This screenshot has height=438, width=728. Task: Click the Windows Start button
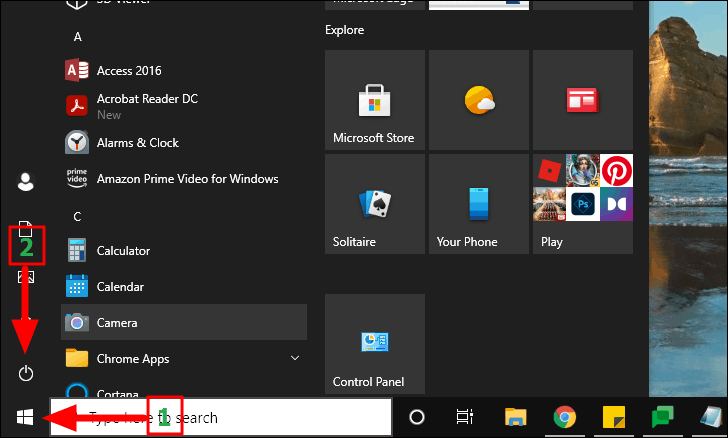[x=25, y=417]
